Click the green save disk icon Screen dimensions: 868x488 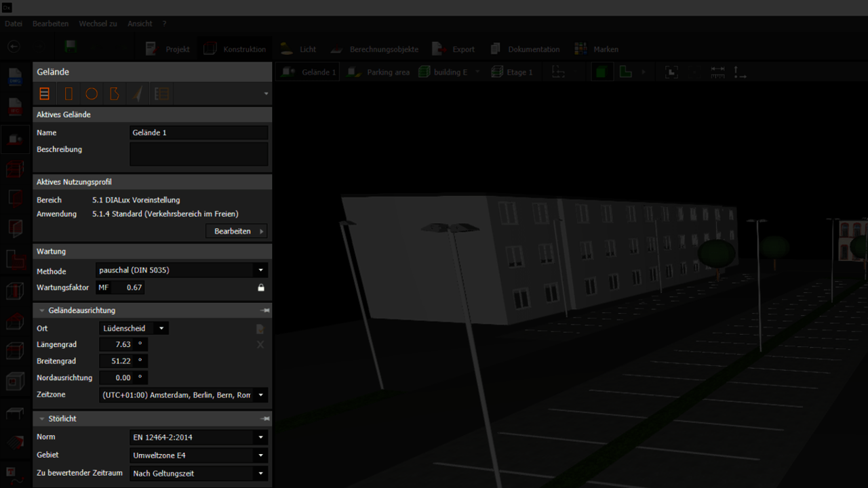[71, 47]
